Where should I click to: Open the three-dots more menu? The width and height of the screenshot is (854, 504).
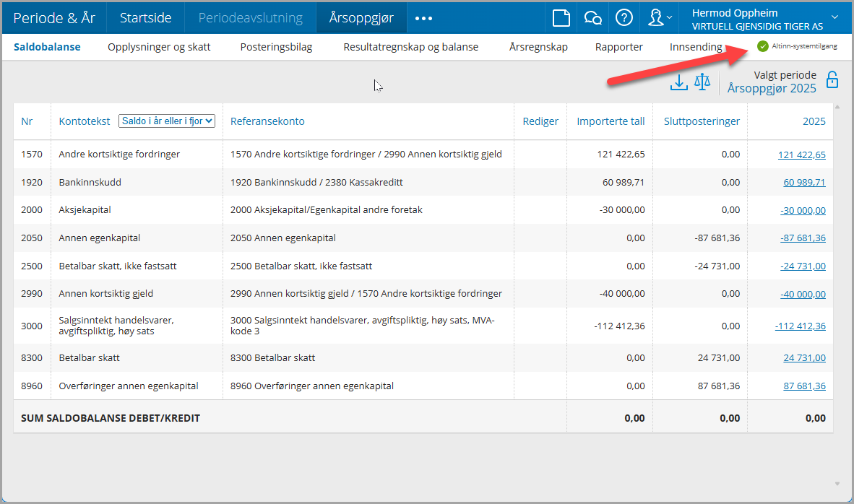[423, 18]
